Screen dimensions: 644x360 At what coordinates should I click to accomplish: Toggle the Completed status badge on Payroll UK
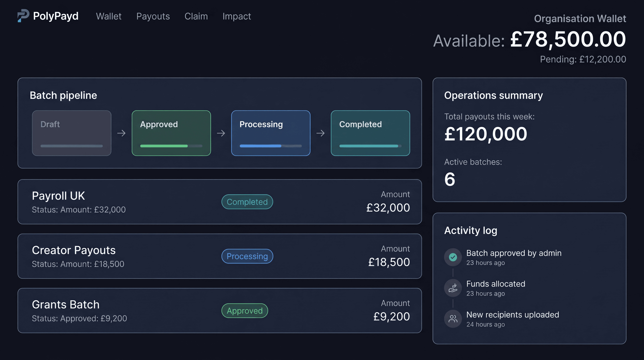247,202
